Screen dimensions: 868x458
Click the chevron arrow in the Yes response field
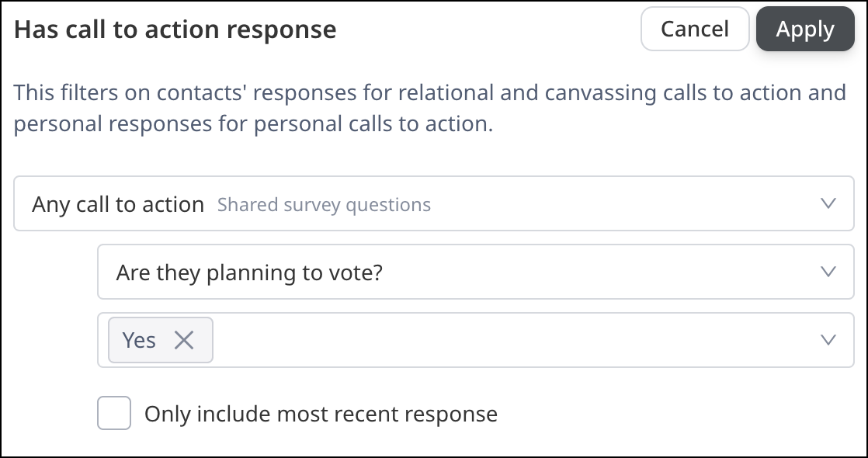pos(828,339)
